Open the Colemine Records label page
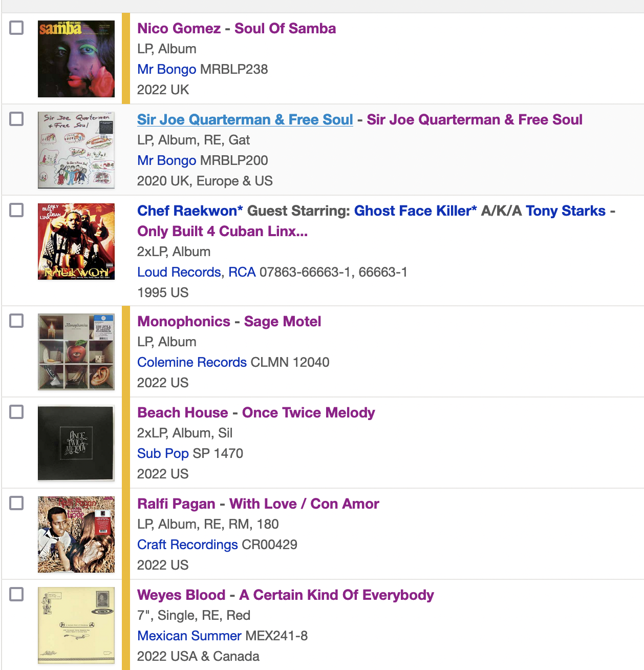 [192, 362]
